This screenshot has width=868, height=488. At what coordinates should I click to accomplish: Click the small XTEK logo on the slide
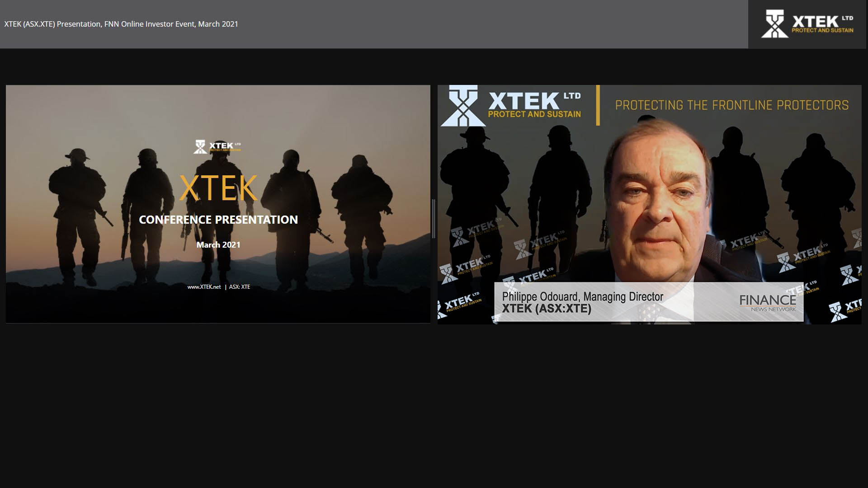pyautogui.click(x=217, y=146)
